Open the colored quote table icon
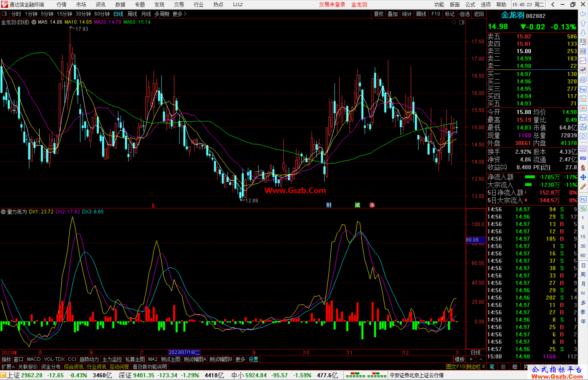Screen dimensions: 588x380 pyautogui.click(x=583, y=51)
